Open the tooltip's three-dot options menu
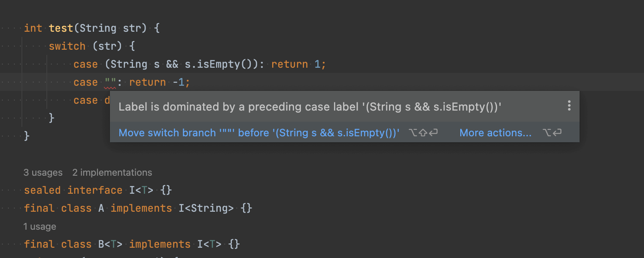644x258 pixels. [x=569, y=105]
